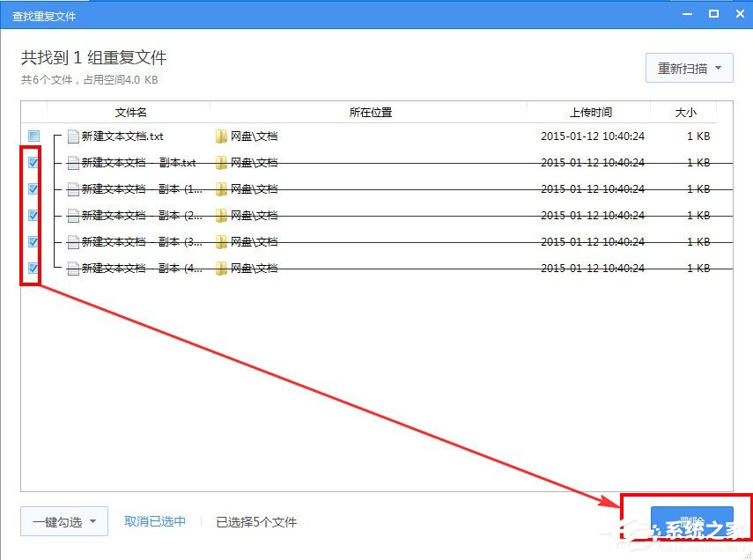Open the 重新扫描 dropdown arrow
The width and height of the screenshot is (753, 560).
[717, 68]
